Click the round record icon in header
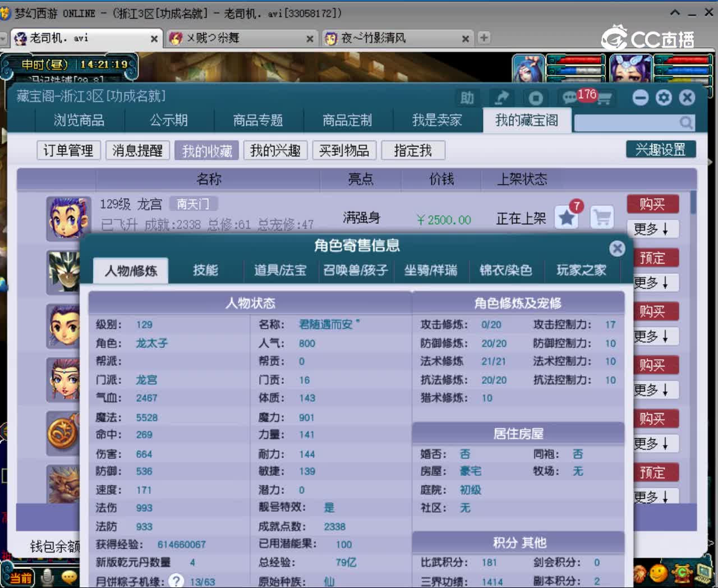 tap(536, 98)
